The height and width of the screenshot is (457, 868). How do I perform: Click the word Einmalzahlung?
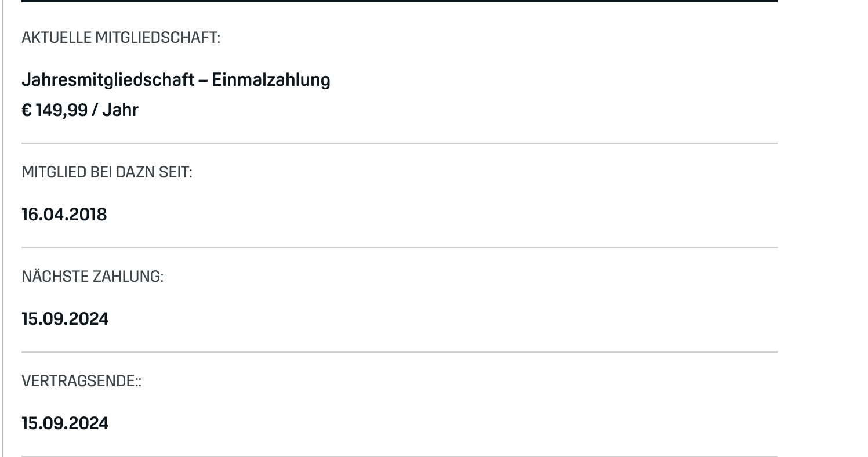(x=271, y=79)
